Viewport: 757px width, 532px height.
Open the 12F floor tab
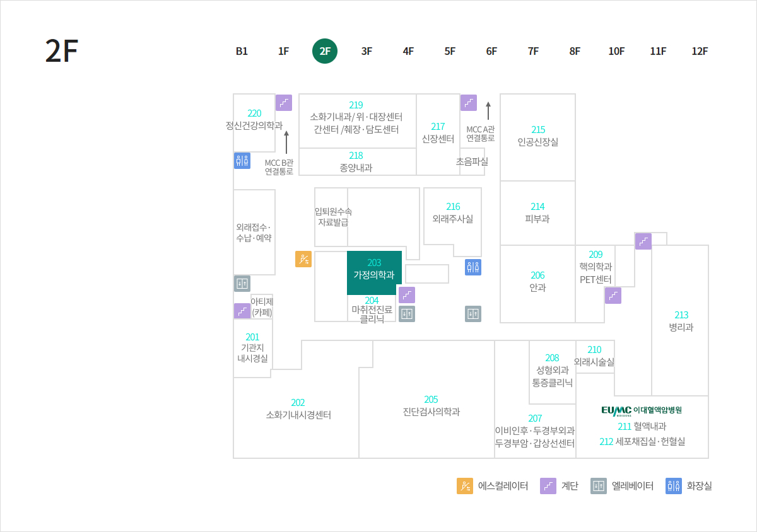[700, 52]
